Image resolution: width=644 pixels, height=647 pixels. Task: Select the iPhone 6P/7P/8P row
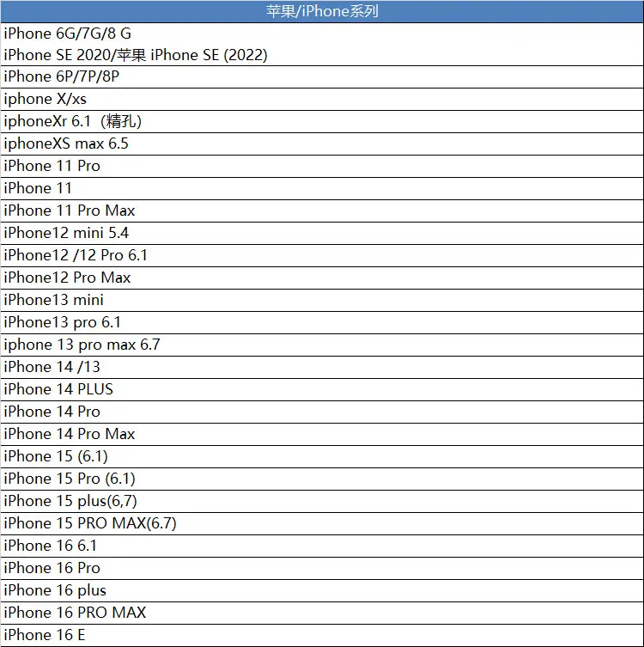coord(322,76)
